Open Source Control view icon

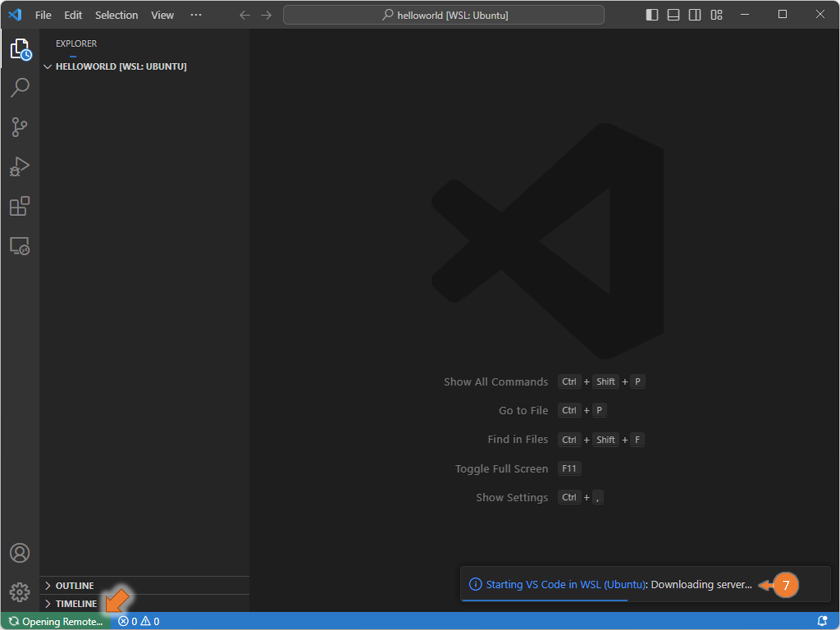coord(20,127)
